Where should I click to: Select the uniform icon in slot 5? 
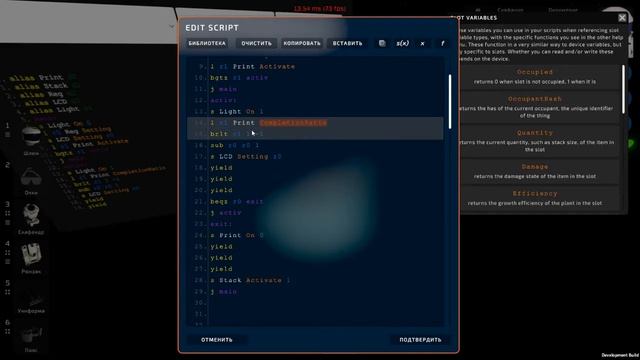click(x=31, y=300)
